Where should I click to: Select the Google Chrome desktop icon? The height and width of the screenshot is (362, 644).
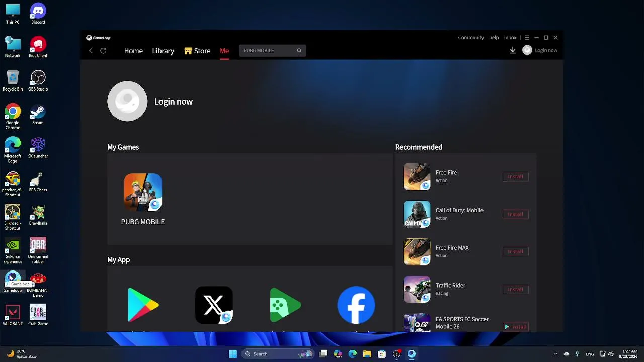pyautogui.click(x=13, y=117)
